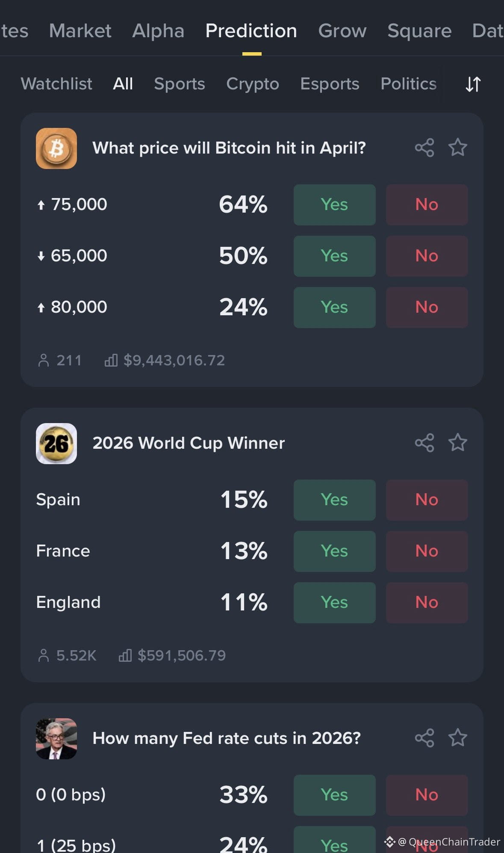
Task: Star the Bitcoin April price market
Action: pos(457,148)
